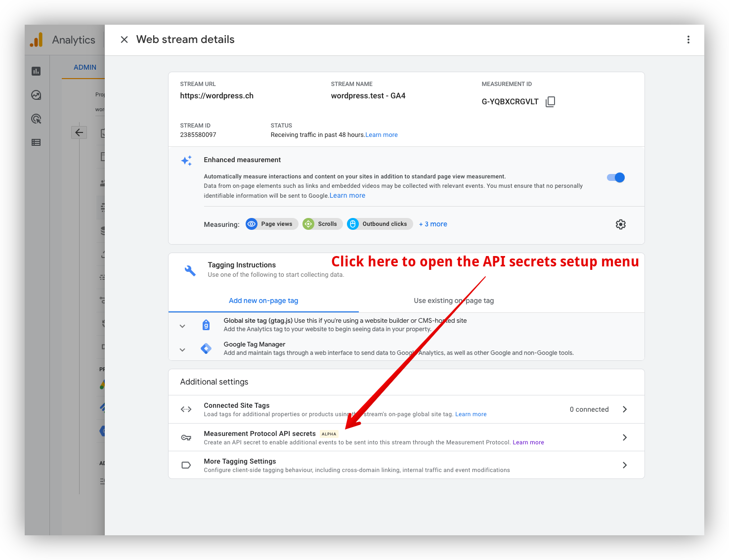Screen dimensions: 729x560
Task: Open Learn more link beside stream status
Action: point(382,135)
